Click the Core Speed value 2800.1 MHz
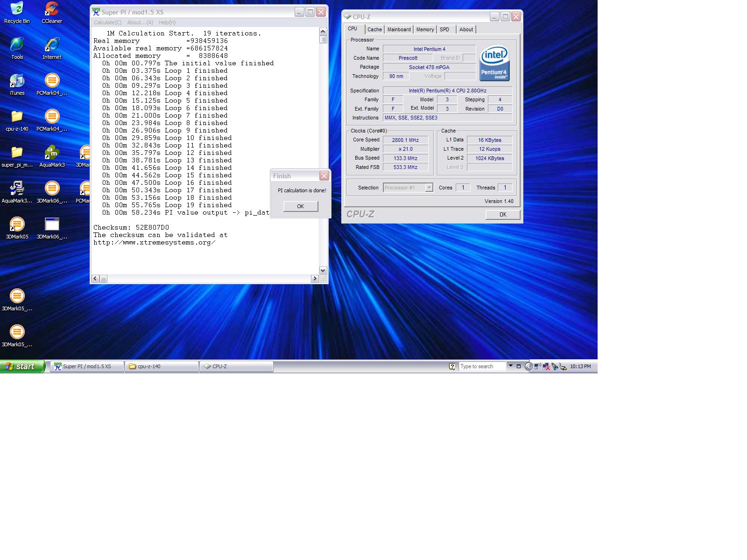 (x=405, y=140)
